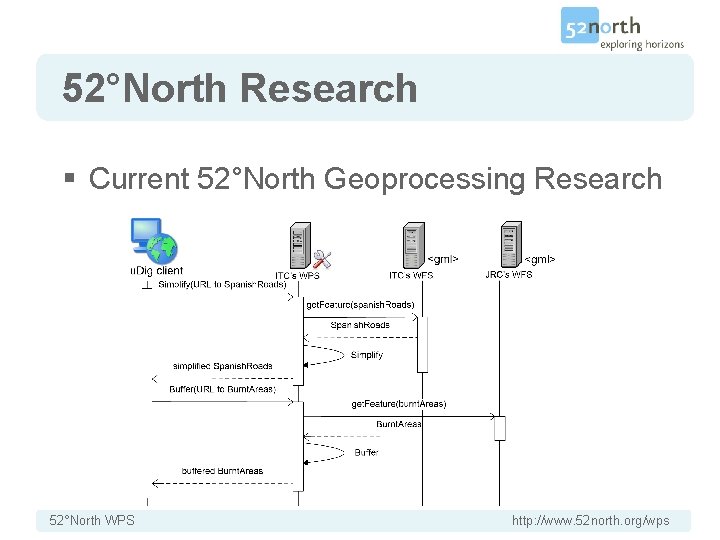Click the ITC's WPS server icon
Viewport: 720px width, 540px height.
[301, 246]
